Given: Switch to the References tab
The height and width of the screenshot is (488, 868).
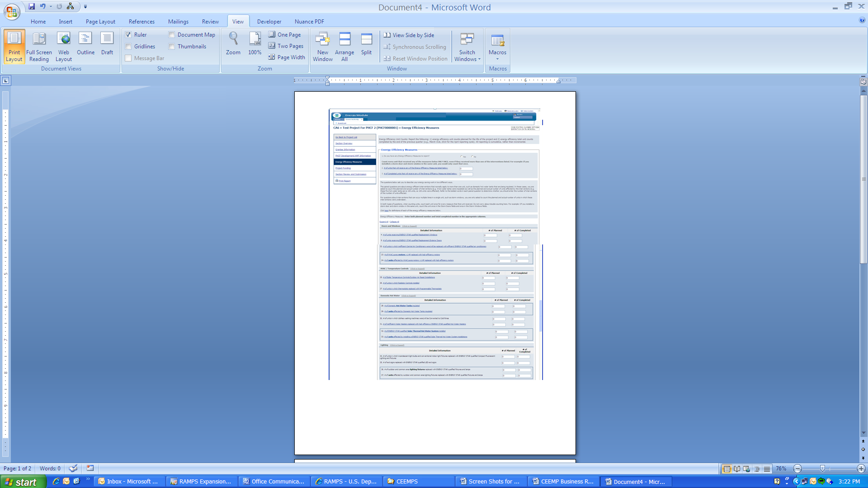Looking at the screenshot, I should 142,22.
